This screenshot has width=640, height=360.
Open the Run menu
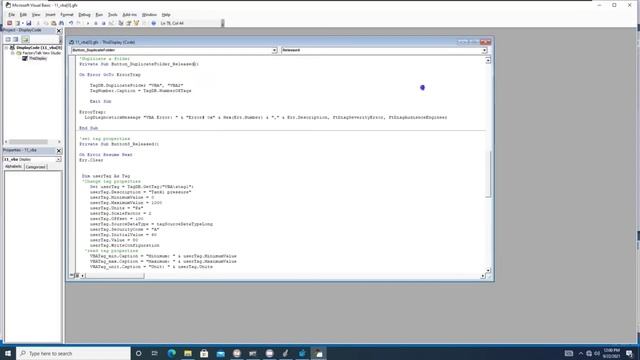tap(99, 15)
